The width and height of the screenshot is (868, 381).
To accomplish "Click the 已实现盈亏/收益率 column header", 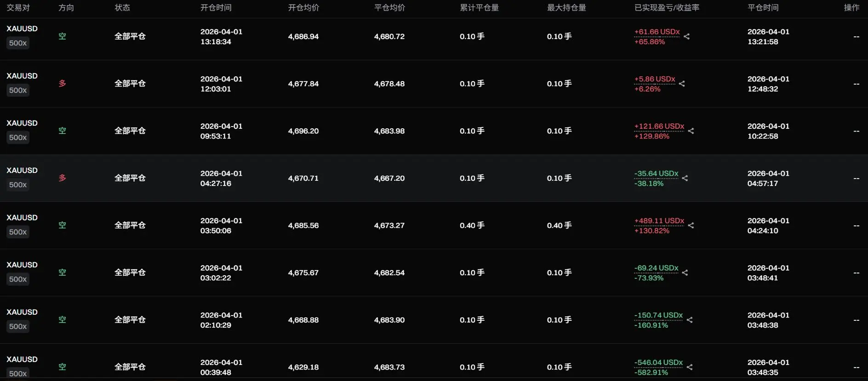I will click(666, 8).
